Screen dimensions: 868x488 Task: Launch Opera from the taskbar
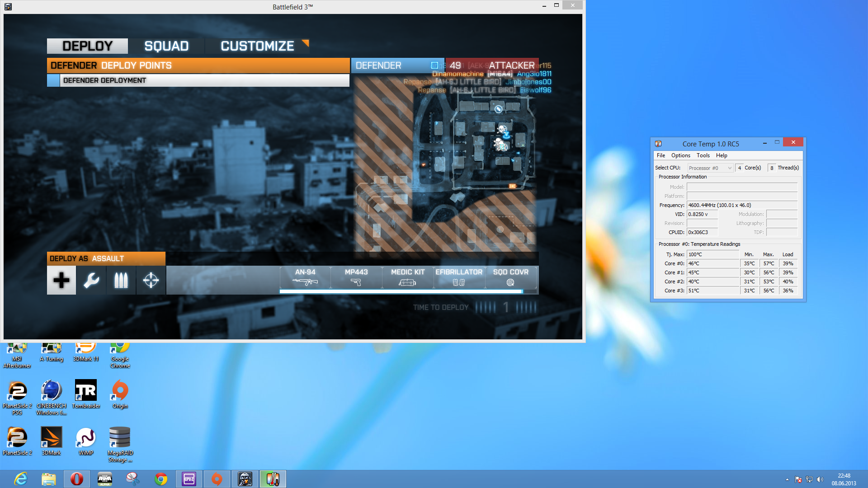[76, 479]
